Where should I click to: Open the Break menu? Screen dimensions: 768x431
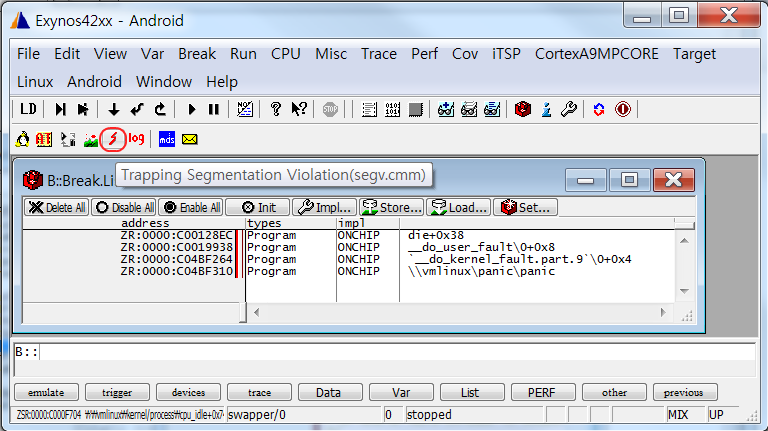pyautogui.click(x=197, y=54)
